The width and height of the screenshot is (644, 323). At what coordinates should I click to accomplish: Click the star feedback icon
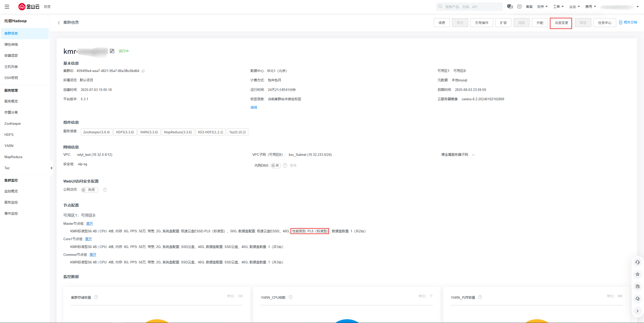point(637,274)
